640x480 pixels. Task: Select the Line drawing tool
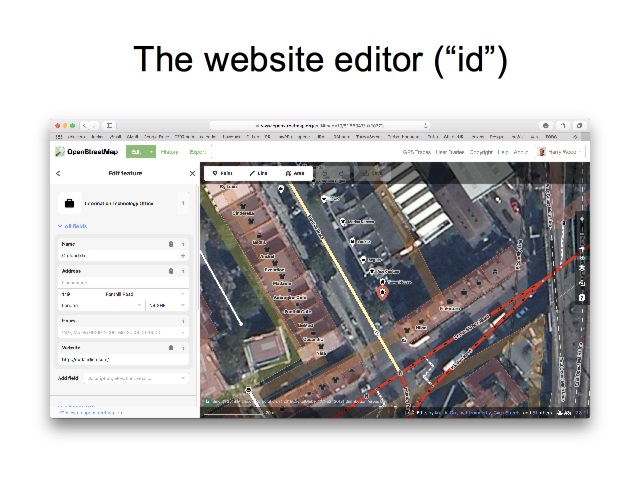[x=258, y=173]
